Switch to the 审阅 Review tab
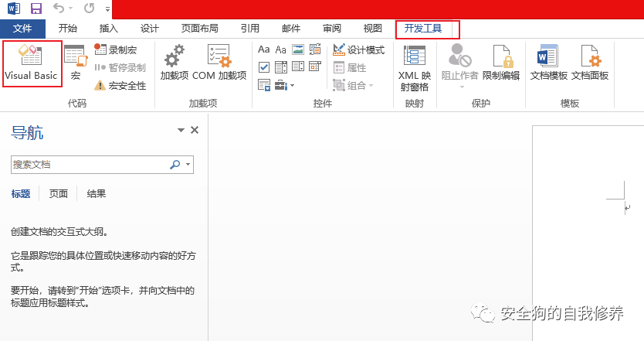644x341 pixels. pyautogui.click(x=332, y=29)
